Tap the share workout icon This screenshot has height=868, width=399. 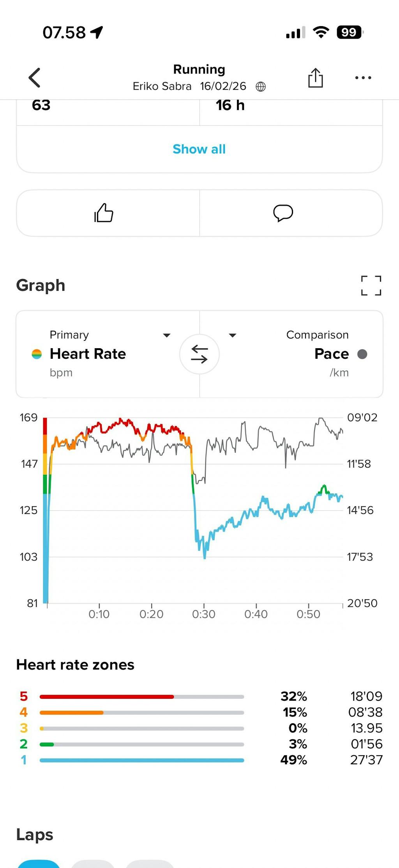[x=315, y=78]
